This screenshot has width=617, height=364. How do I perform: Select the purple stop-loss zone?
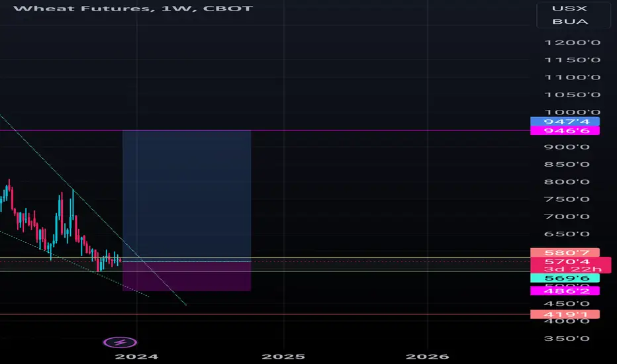pos(187,277)
